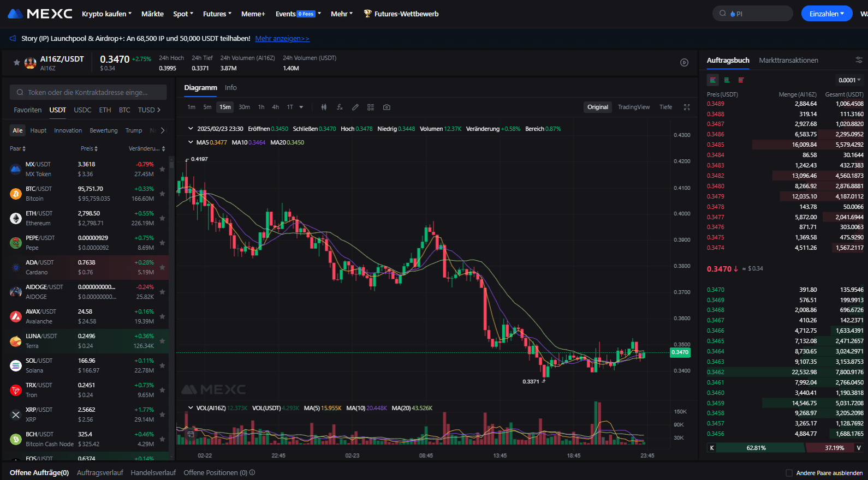Screen dimensions: 868x480
Task: Click the search icon in the token filter
Action: [20, 92]
